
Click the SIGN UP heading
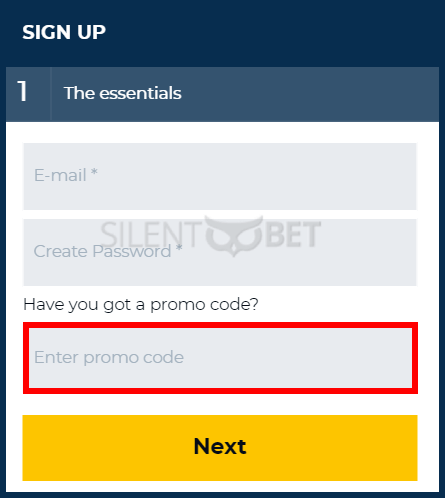point(64,32)
